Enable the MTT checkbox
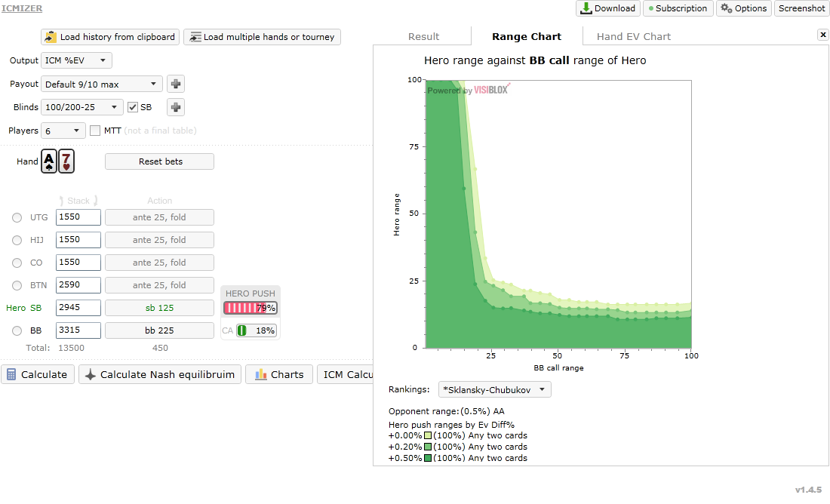Screen dimensions: 830x504 point(95,131)
